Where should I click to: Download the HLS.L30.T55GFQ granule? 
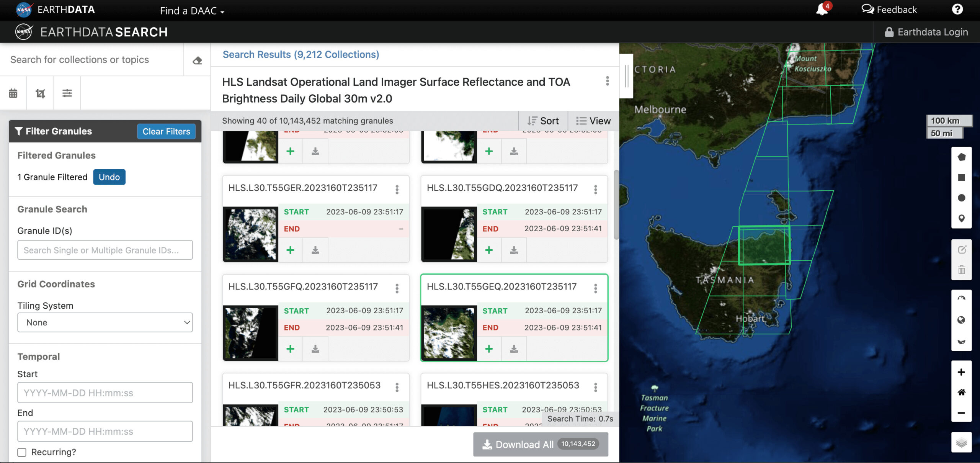[x=315, y=349]
